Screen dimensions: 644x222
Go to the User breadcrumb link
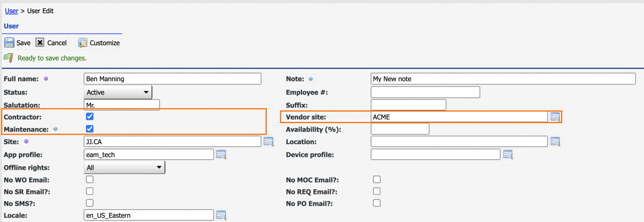tap(12, 11)
